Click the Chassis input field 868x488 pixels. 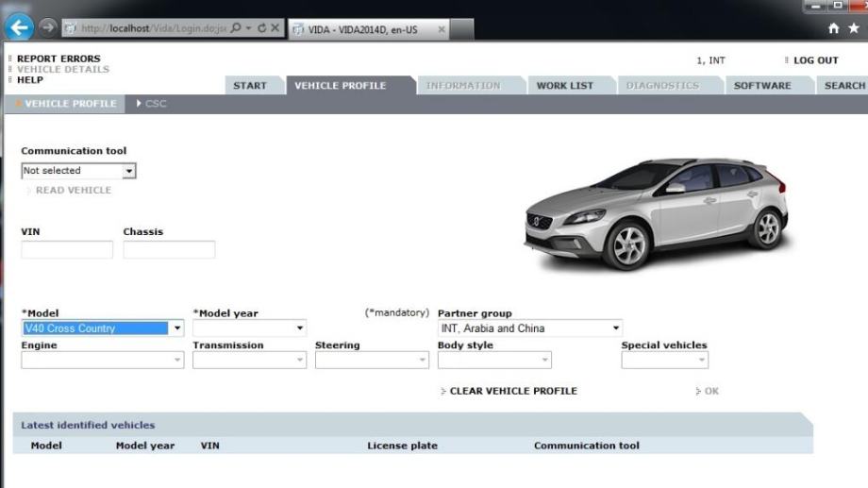pyautogui.click(x=170, y=249)
